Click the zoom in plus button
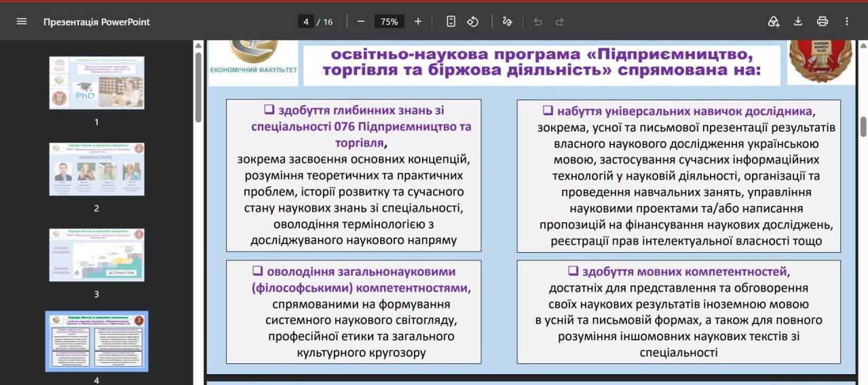This screenshot has width=868, height=385. [x=418, y=22]
